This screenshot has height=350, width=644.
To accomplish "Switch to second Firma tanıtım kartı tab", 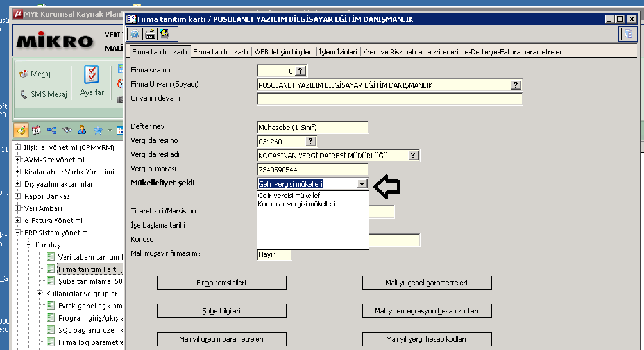I will point(221,52).
